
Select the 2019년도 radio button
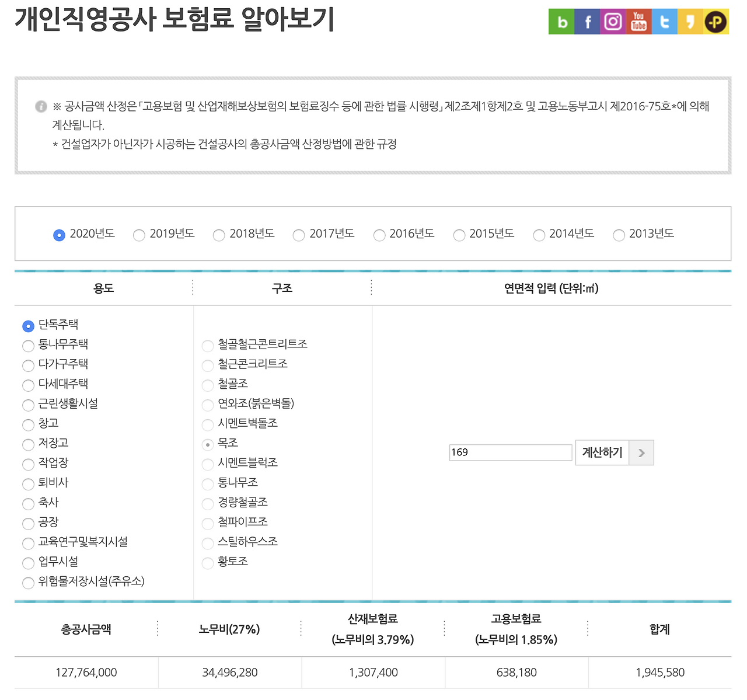tap(139, 235)
